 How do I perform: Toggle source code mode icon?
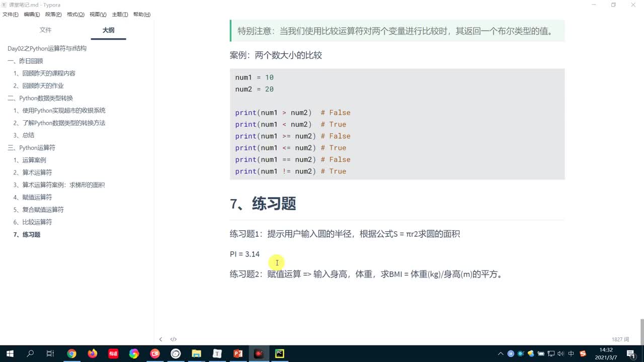(x=174, y=339)
